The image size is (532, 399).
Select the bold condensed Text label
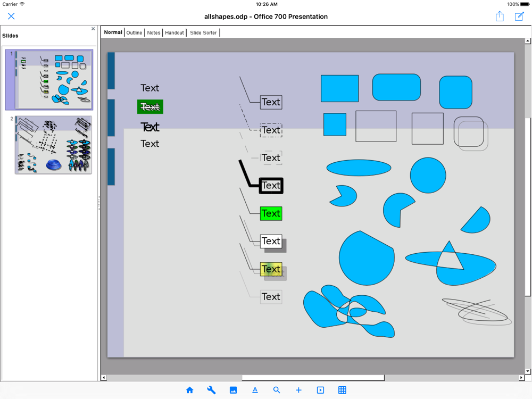(150, 127)
